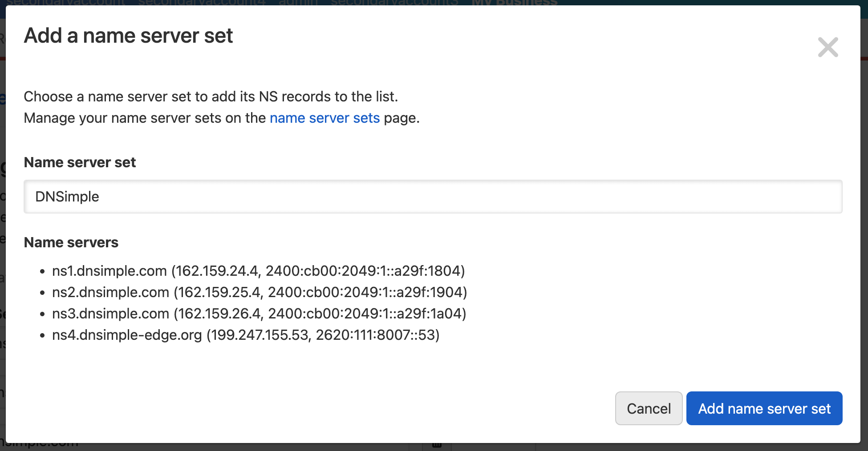The width and height of the screenshot is (868, 451).
Task: Switch to the secondaryaccount4 tab
Action: pyautogui.click(x=202, y=3)
